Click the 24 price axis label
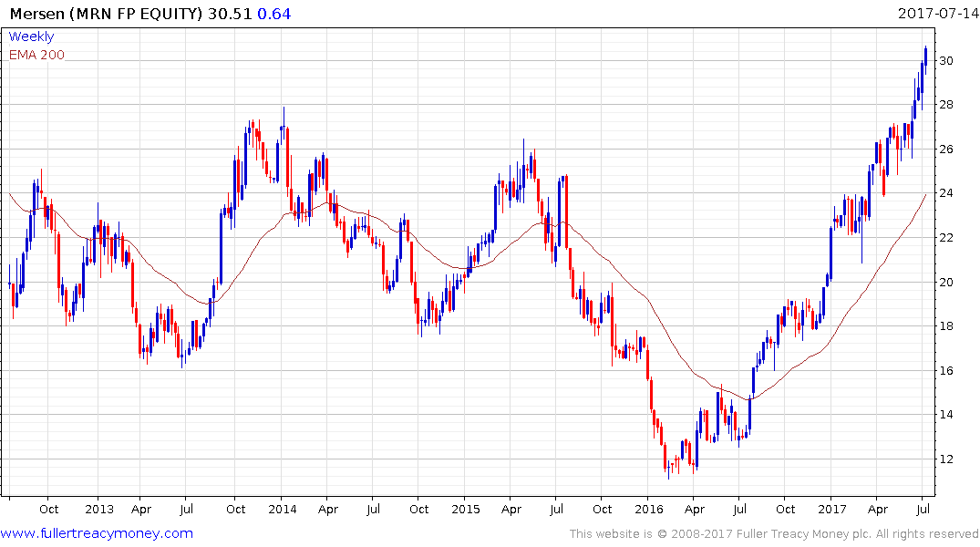This screenshot has height=547, width=980. click(x=946, y=192)
